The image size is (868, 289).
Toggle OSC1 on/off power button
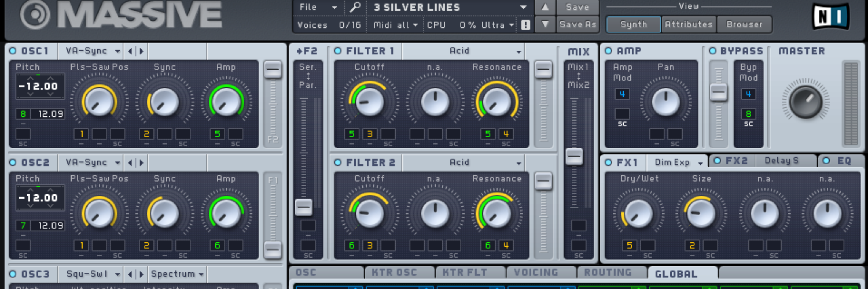click(x=13, y=51)
